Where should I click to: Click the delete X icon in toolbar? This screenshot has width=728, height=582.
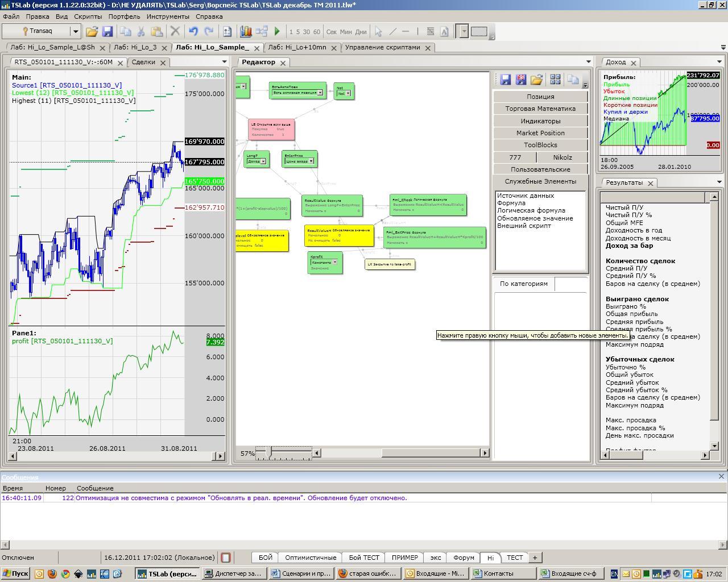tap(175, 32)
